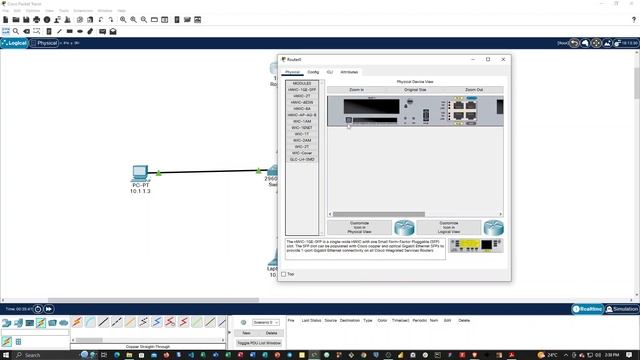The width and height of the screenshot is (640, 360).
Task: Expand the PDU panel arrow left of New
Action: click(x=229, y=333)
